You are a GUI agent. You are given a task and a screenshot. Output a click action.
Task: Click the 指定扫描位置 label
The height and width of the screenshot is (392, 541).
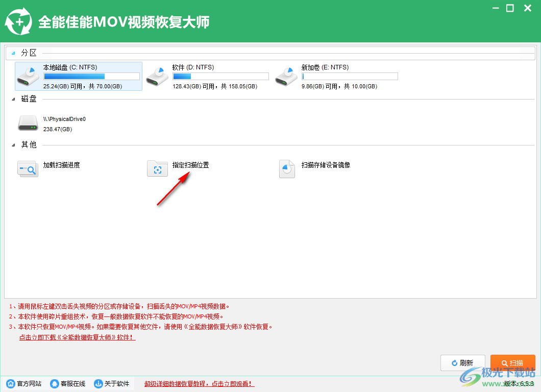click(191, 165)
